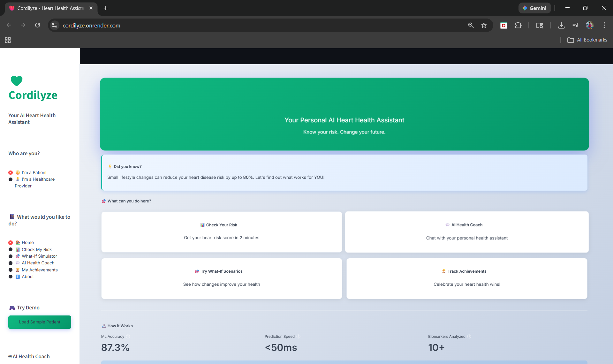Choose Check My Risk radio option

[11, 250]
